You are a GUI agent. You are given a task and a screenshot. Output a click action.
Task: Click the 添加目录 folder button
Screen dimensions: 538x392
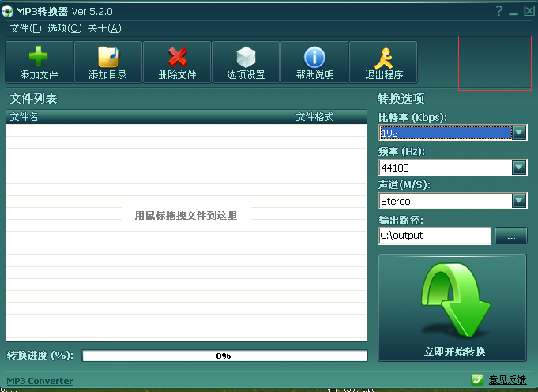point(108,62)
